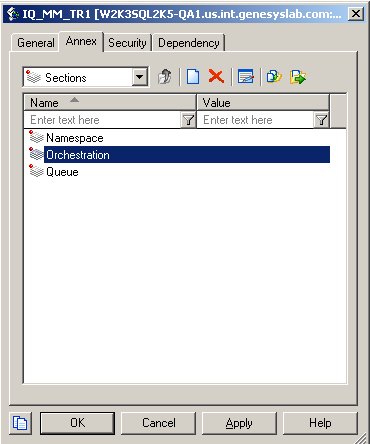Open the Sections dropdown arrow
Image resolution: width=370 pixels, height=444 pixels.
[140, 77]
